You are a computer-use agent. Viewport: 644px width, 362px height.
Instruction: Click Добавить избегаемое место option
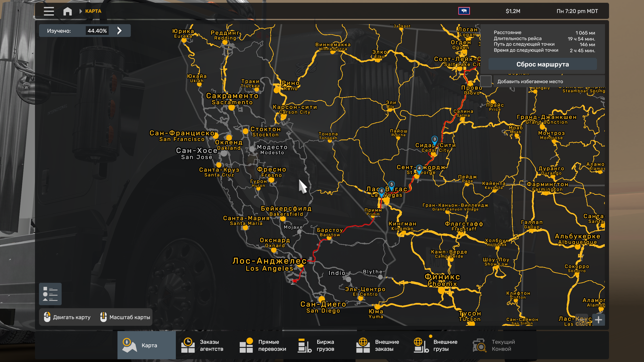click(530, 81)
